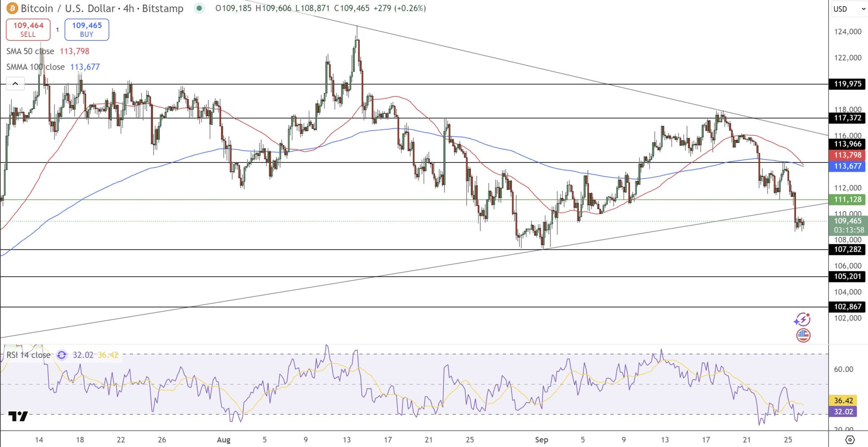Click the 109,465 BUY button

coord(86,30)
